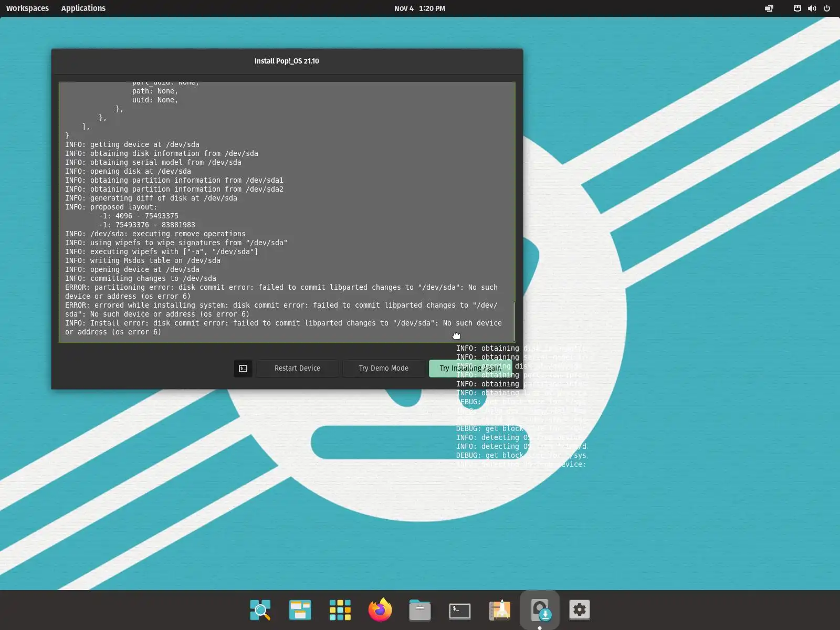
Task: Select the Pop!_OS installer dock icon
Action: coord(540,610)
